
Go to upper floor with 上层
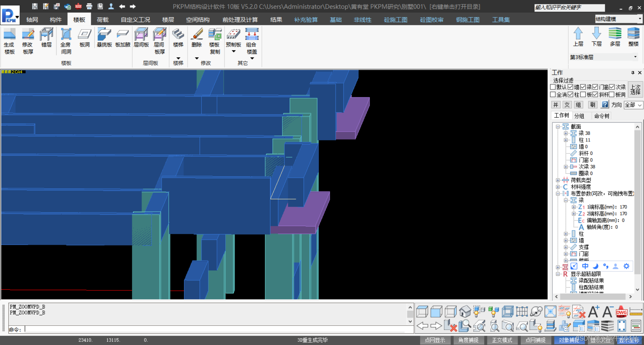(x=578, y=37)
